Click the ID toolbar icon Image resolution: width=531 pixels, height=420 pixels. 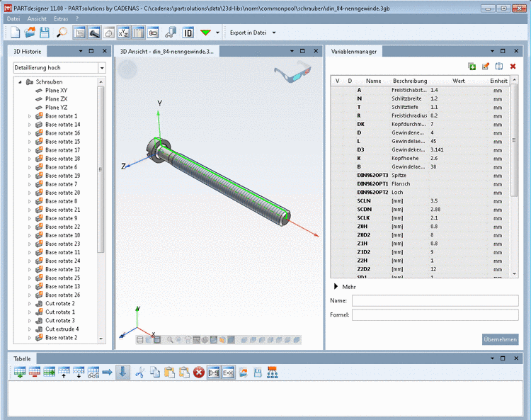point(188,33)
